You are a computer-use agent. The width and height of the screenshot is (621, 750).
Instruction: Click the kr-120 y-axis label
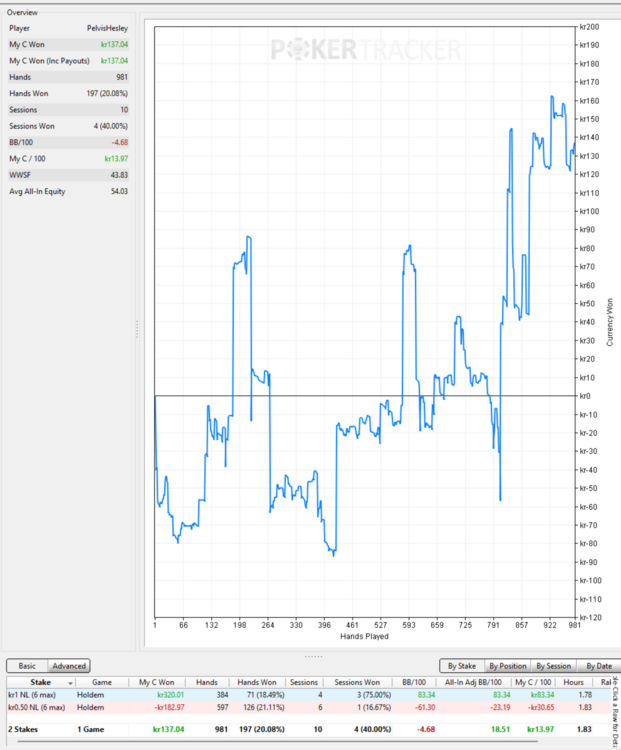click(590, 618)
